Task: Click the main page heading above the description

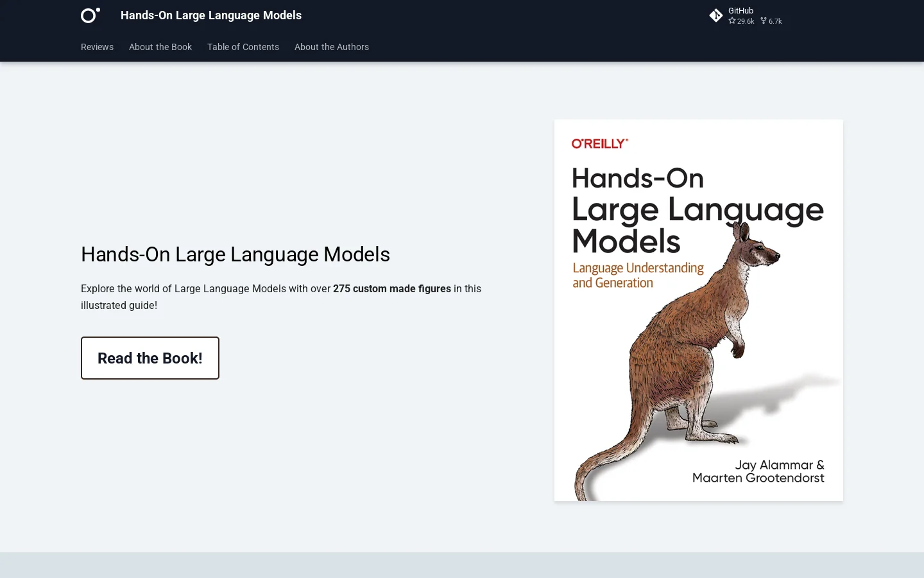Action: [235, 254]
